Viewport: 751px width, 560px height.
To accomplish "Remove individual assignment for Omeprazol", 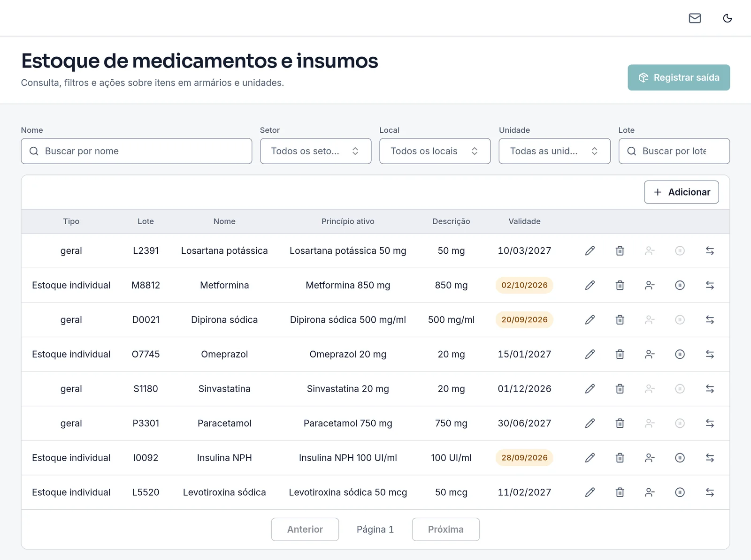I will [650, 354].
